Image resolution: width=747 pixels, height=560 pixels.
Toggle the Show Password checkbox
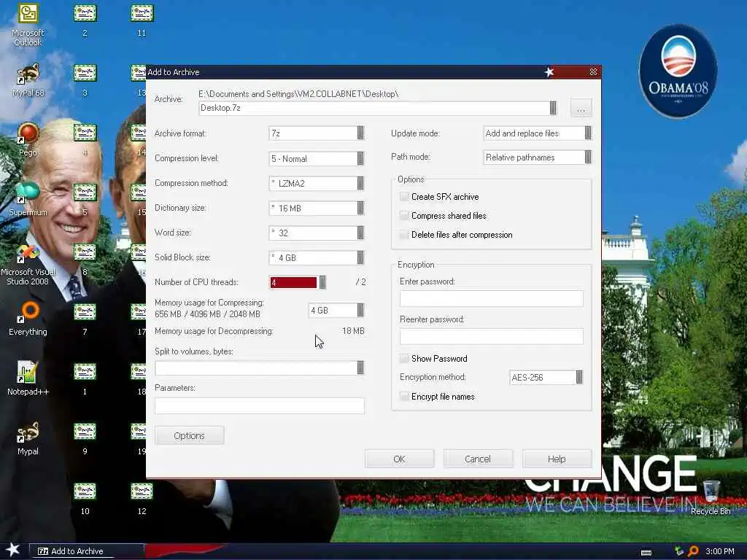404,359
